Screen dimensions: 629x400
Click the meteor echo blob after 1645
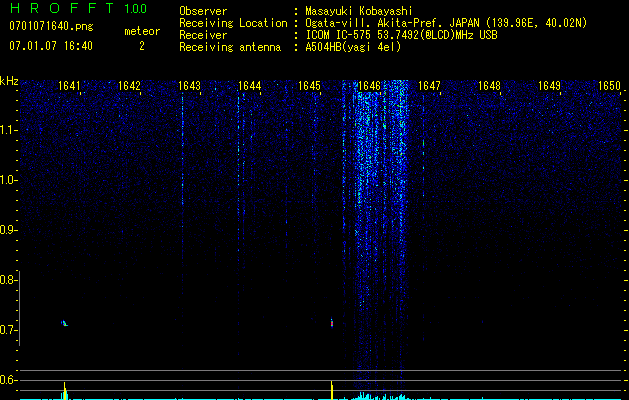tap(332, 323)
